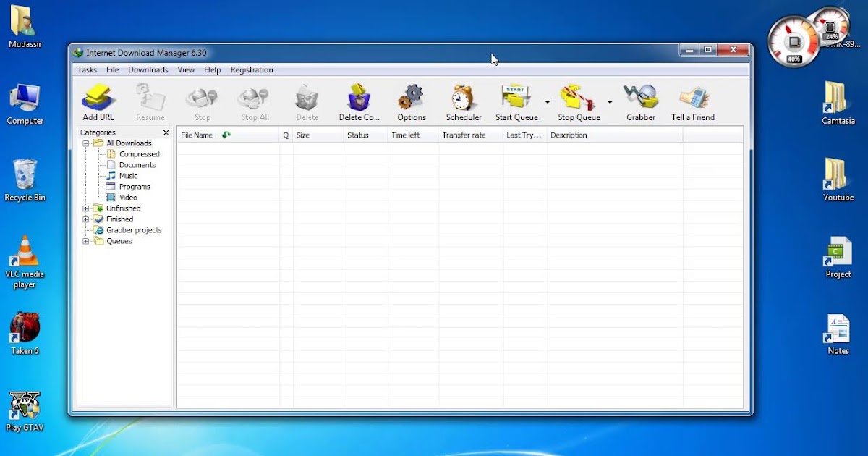Screen dimensions: 868x456
Task: Expand the Queues tree node
Action: point(86,241)
